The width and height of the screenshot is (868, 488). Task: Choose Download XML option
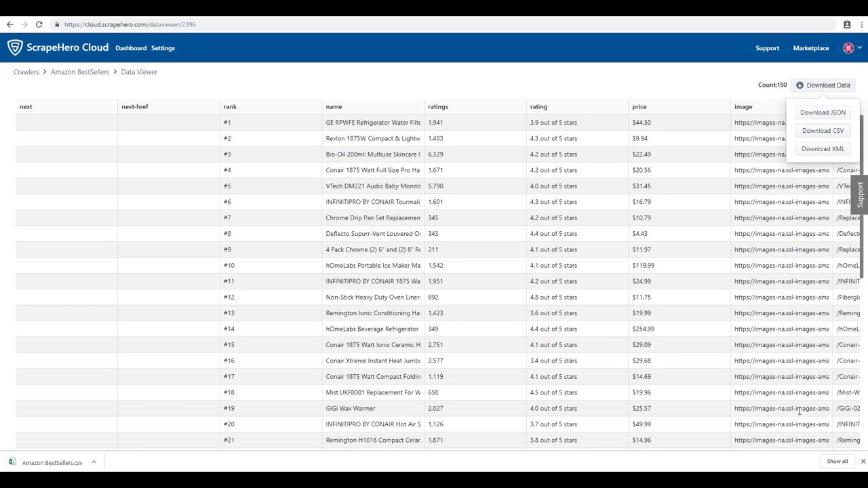pyautogui.click(x=823, y=149)
